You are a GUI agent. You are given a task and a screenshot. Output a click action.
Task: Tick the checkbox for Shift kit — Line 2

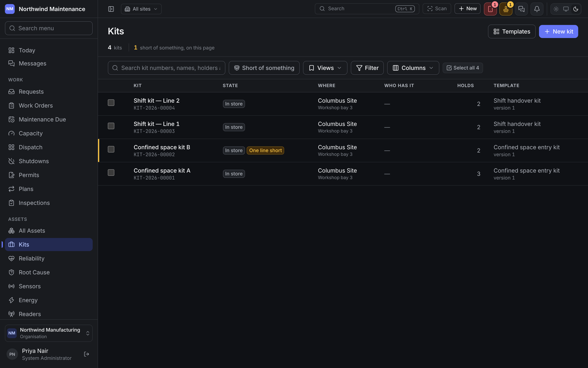(x=111, y=103)
